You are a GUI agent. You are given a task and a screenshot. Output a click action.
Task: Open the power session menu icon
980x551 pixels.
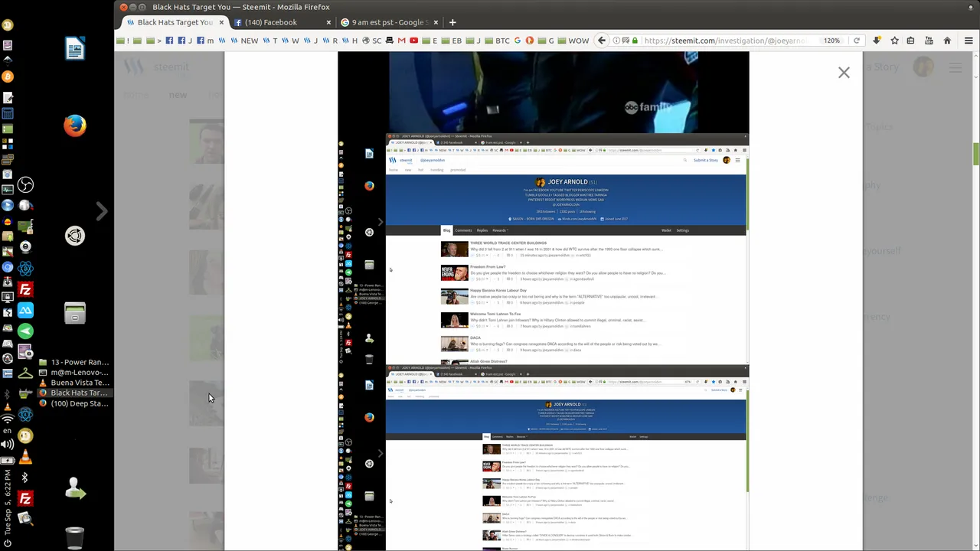coord(8,544)
